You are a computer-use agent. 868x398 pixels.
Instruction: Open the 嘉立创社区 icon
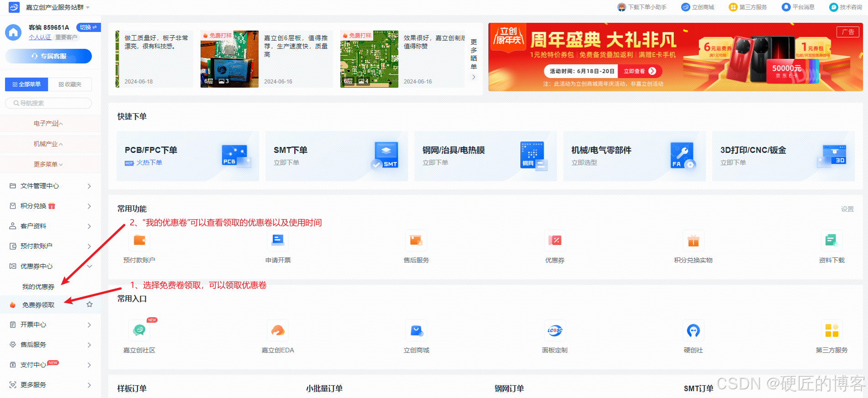pos(139,330)
